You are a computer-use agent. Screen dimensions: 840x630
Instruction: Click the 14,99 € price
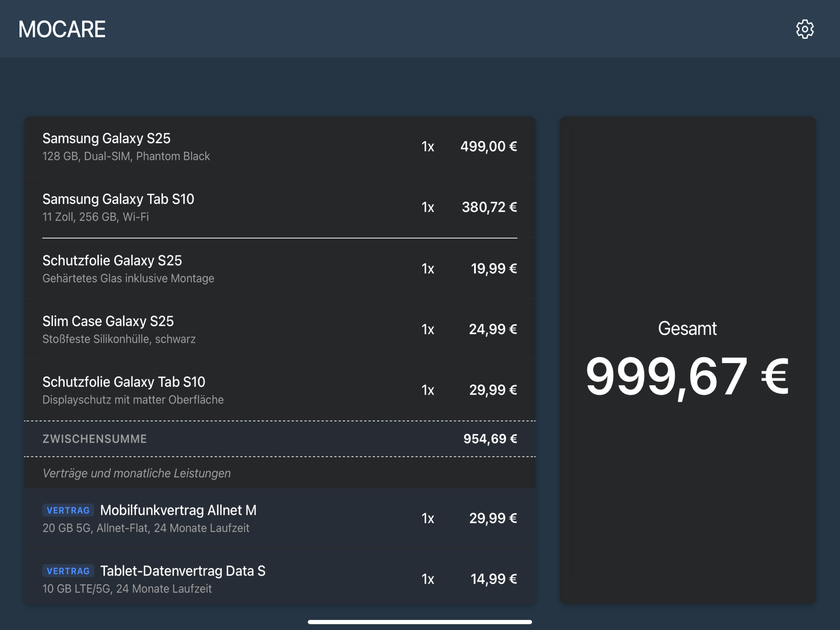coord(494,579)
